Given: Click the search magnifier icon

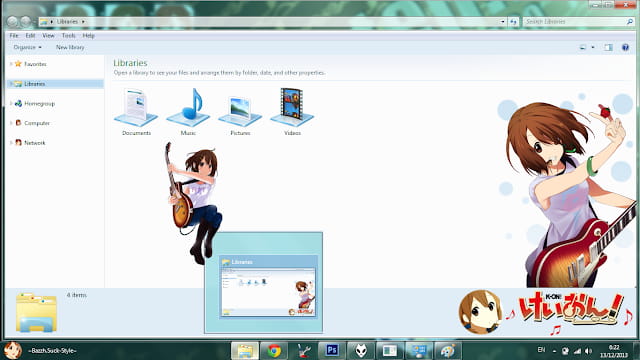Looking at the screenshot, I should 630,22.
